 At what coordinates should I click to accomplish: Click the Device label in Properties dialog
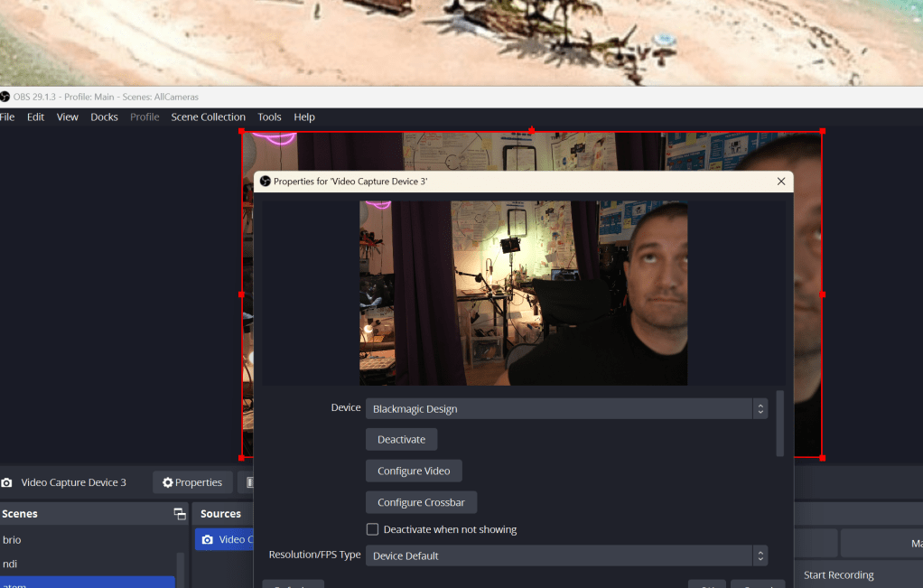346,407
